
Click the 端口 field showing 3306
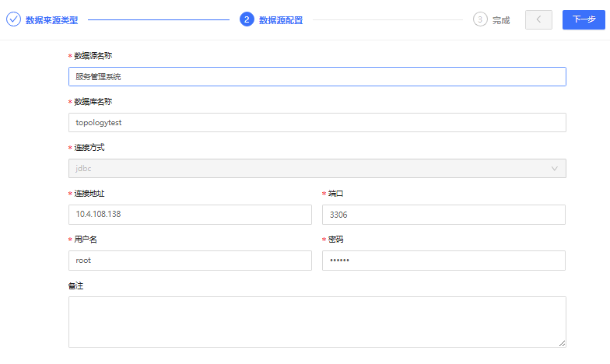tap(443, 215)
